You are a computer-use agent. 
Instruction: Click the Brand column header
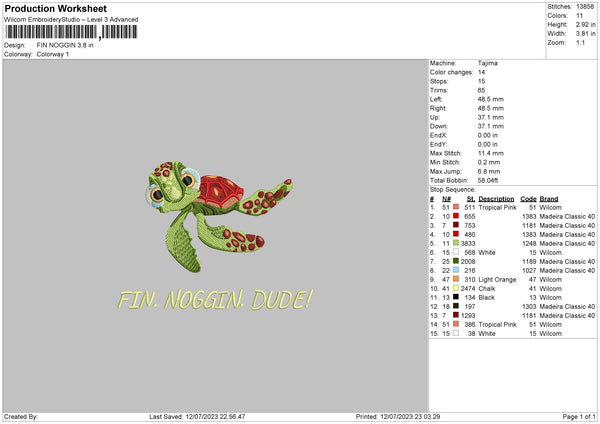pos(549,199)
